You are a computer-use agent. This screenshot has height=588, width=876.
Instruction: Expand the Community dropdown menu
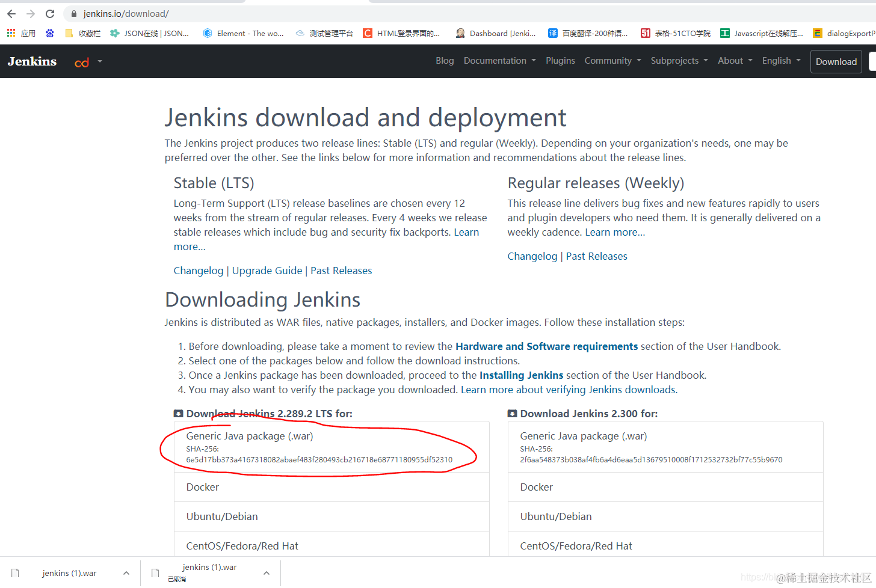(x=612, y=61)
